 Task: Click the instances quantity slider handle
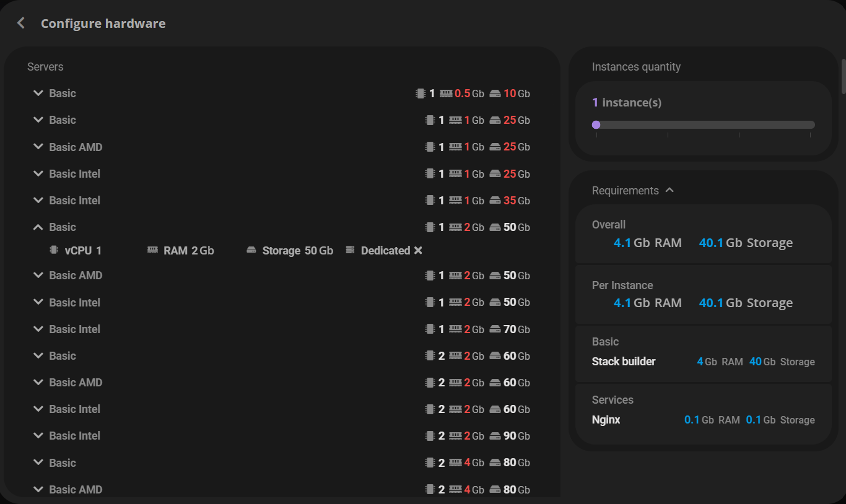coord(596,124)
